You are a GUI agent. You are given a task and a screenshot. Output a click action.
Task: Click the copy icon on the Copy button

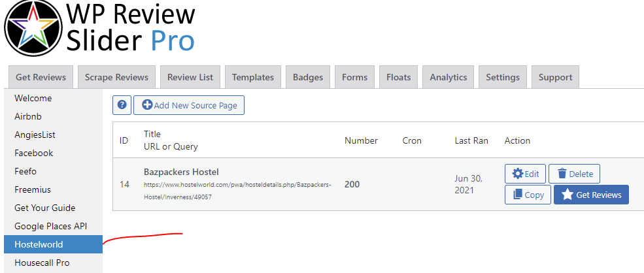[518, 195]
